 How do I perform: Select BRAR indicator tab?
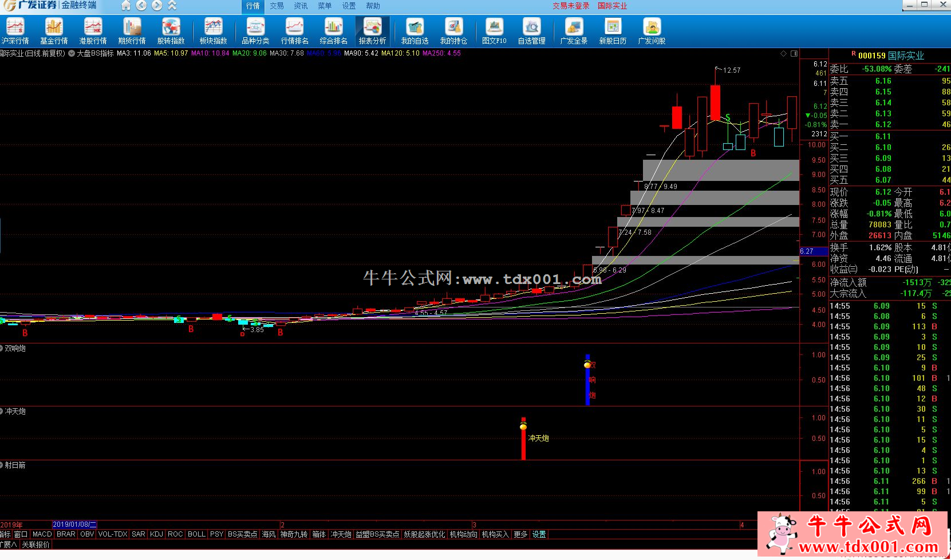point(66,534)
